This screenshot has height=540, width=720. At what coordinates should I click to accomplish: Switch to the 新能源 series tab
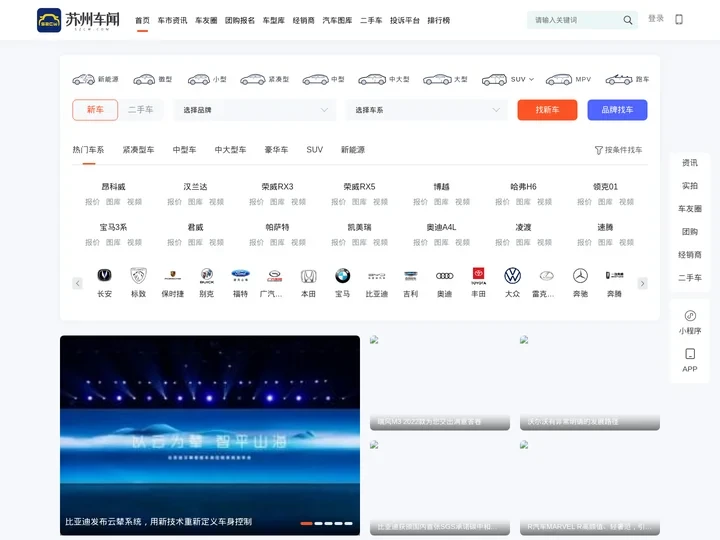[x=353, y=150]
